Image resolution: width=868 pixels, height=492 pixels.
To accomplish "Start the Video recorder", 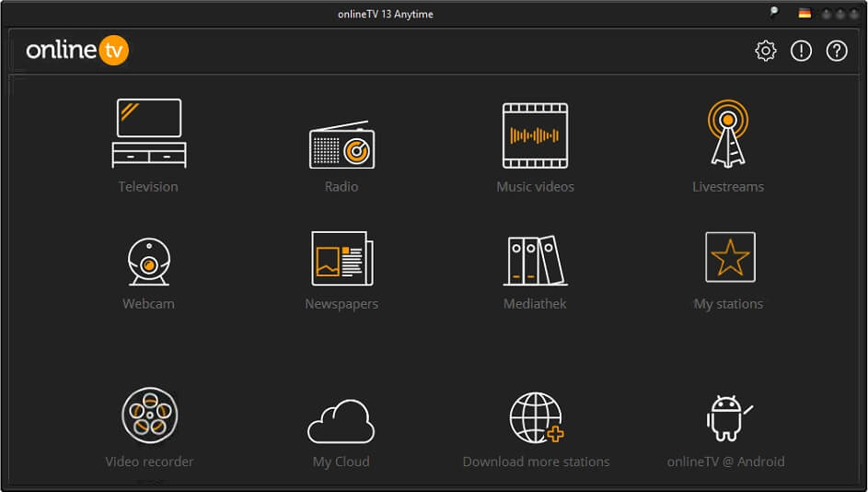I will (149, 416).
